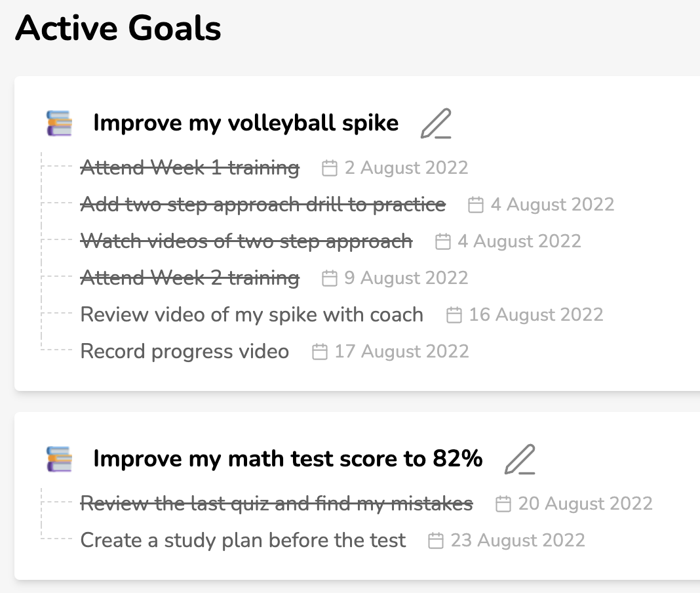700x593 pixels.
Task: Select completed task Attend Week 1 training
Action: pos(189,167)
